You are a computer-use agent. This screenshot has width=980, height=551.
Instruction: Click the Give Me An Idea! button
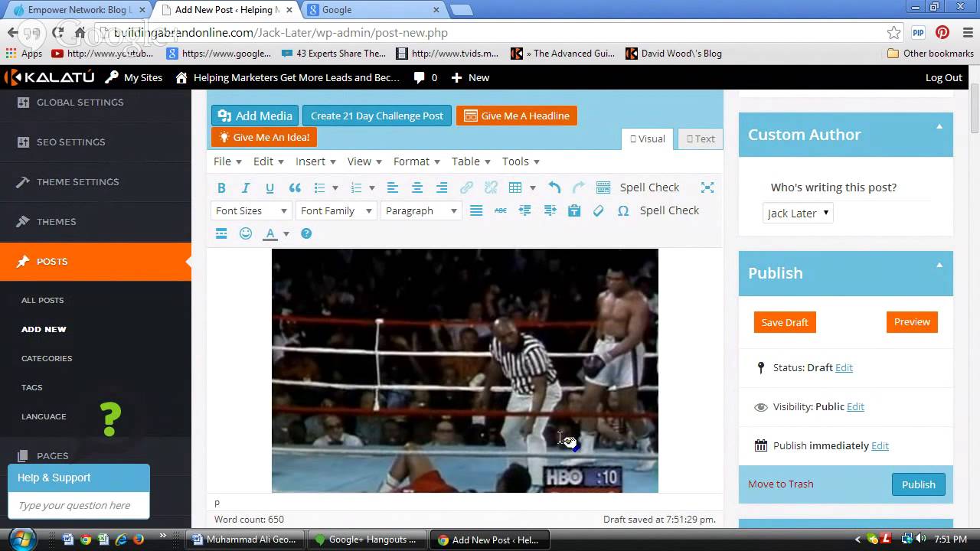point(264,137)
